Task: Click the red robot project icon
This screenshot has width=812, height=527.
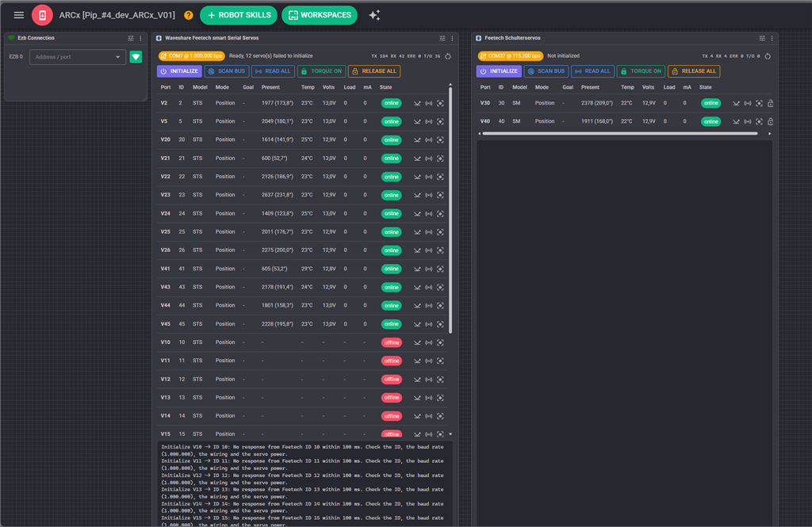Action: (42, 15)
